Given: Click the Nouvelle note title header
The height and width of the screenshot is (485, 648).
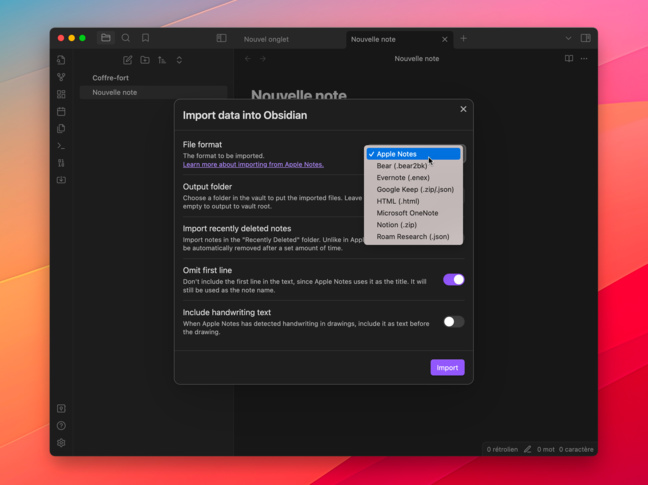Looking at the screenshot, I should click(x=417, y=59).
